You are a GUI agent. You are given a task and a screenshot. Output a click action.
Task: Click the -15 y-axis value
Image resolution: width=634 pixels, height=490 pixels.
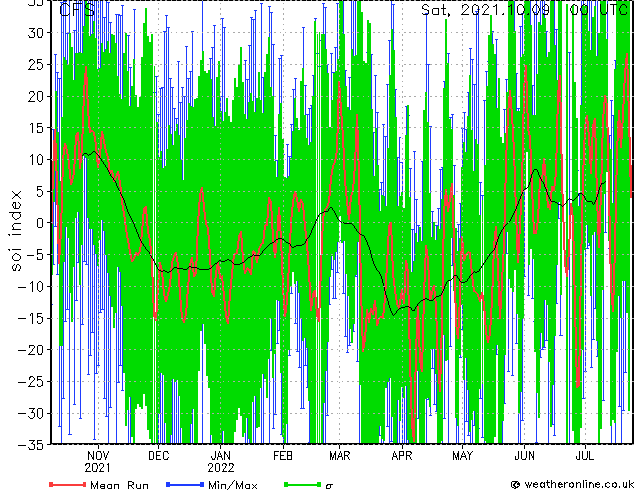32,318
